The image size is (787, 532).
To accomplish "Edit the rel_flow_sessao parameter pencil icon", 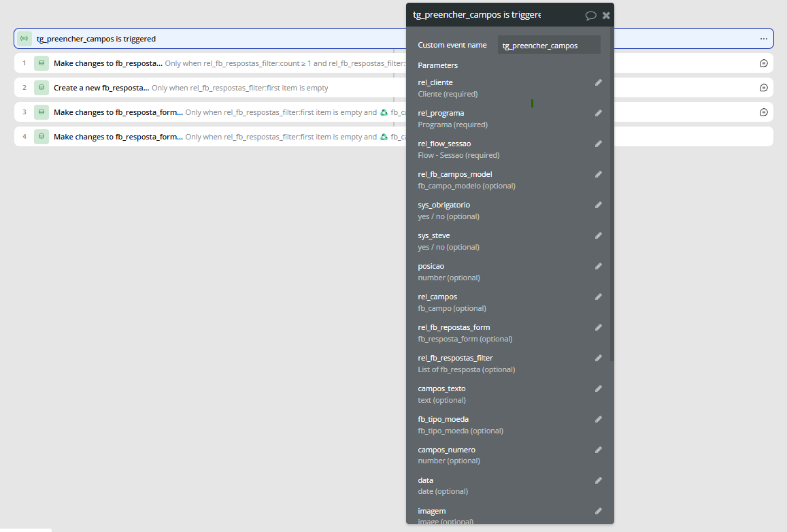I will coord(599,144).
